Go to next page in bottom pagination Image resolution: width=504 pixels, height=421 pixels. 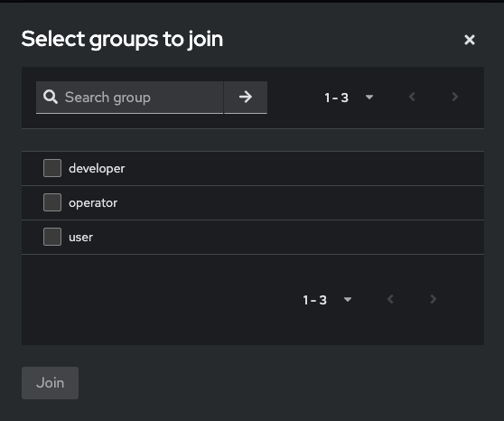point(434,299)
